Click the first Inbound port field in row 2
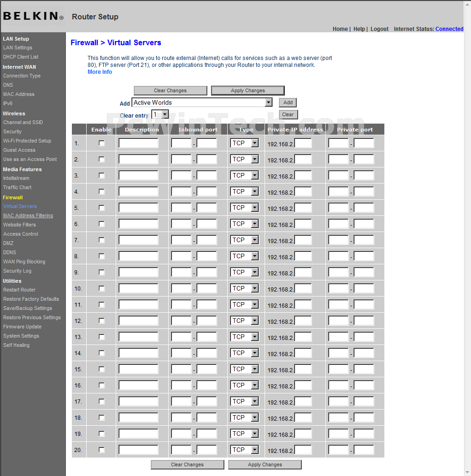This screenshot has width=471, height=476. (181, 159)
